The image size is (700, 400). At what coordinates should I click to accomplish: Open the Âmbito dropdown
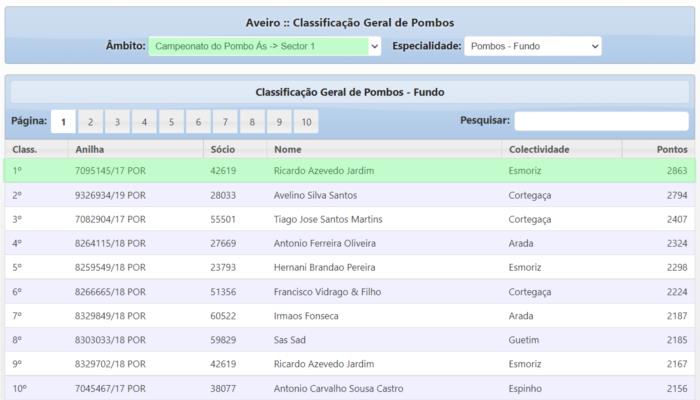coord(265,46)
